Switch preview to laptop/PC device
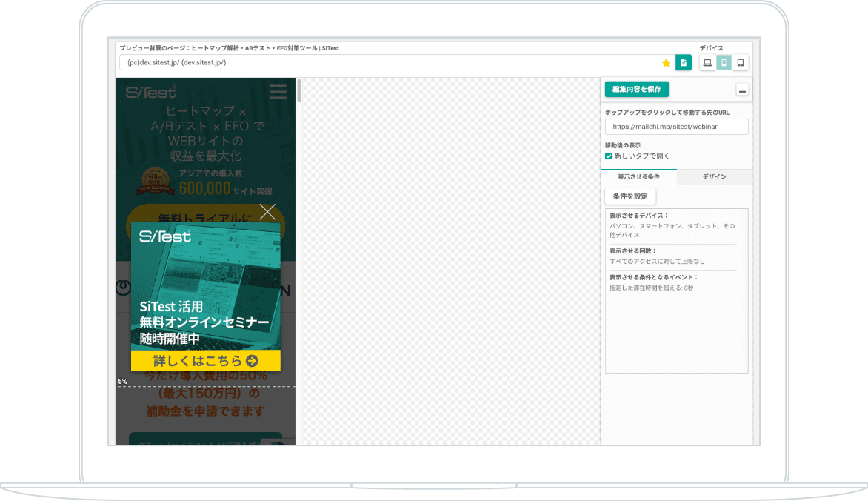Screen dimensions: 868x501 [707, 63]
